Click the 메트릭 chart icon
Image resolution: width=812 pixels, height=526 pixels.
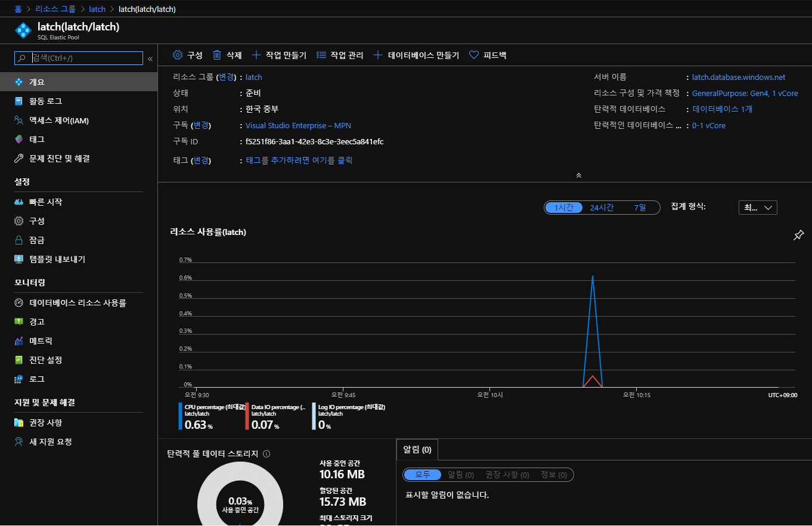pyautogui.click(x=19, y=341)
